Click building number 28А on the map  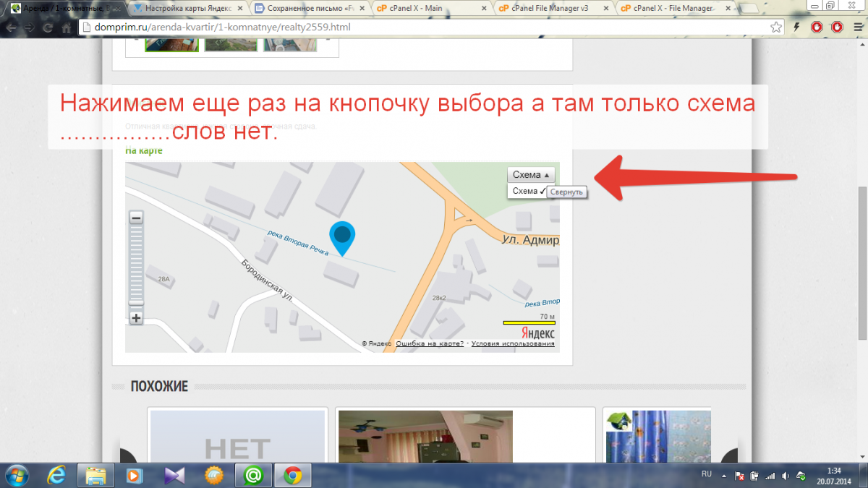coord(163,278)
